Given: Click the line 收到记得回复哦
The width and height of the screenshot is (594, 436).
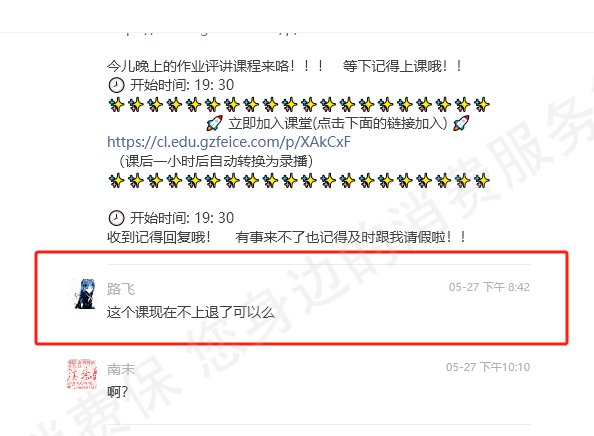Looking at the screenshot, I should [x=159, y=238].
